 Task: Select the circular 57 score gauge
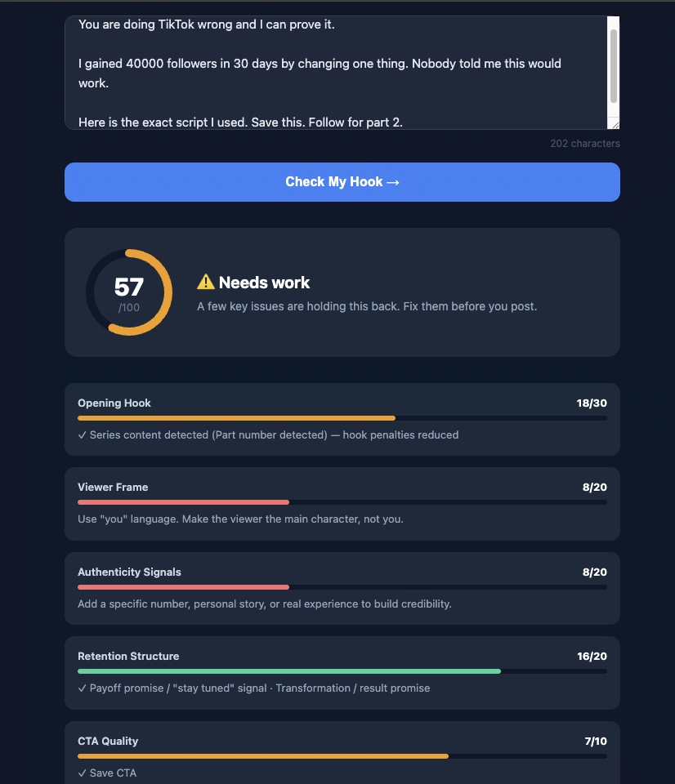(x=128, y=292)
